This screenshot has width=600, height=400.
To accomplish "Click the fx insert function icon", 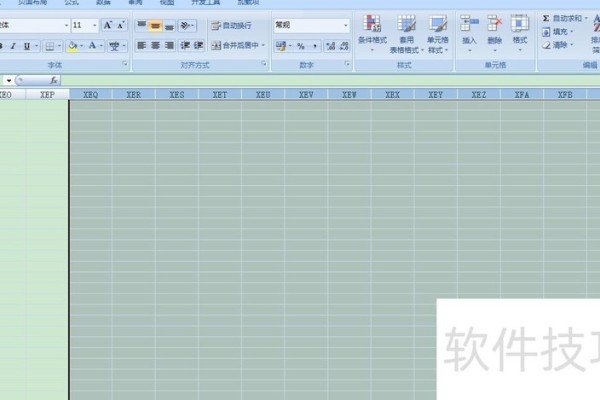I will [x=54, y=80].
